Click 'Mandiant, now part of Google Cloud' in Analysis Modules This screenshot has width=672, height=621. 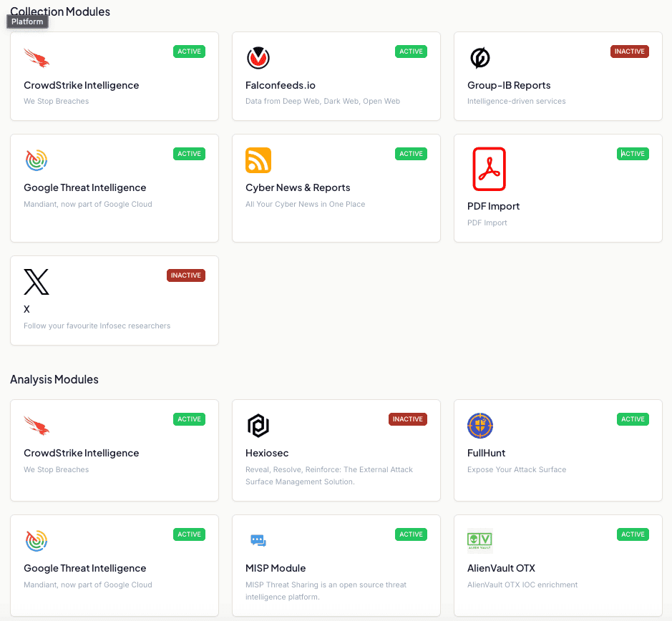click(88, 585)
